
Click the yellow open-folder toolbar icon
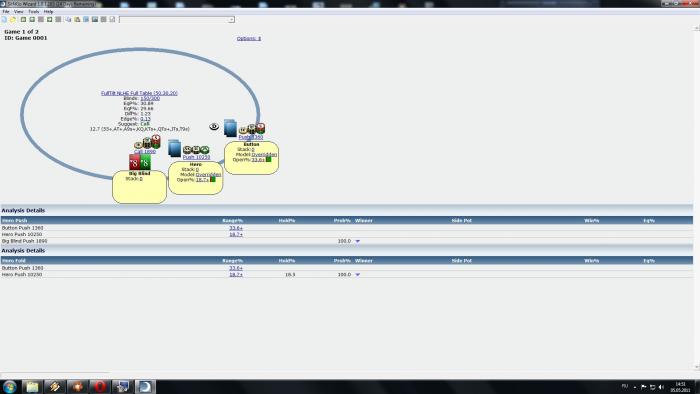tap(13, 20)
